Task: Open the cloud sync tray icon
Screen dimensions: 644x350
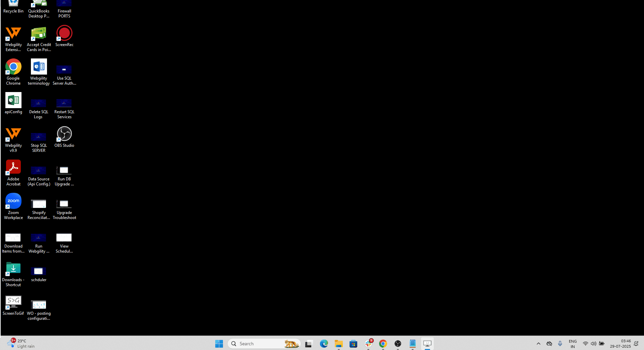Action: [x=549, y=344]
